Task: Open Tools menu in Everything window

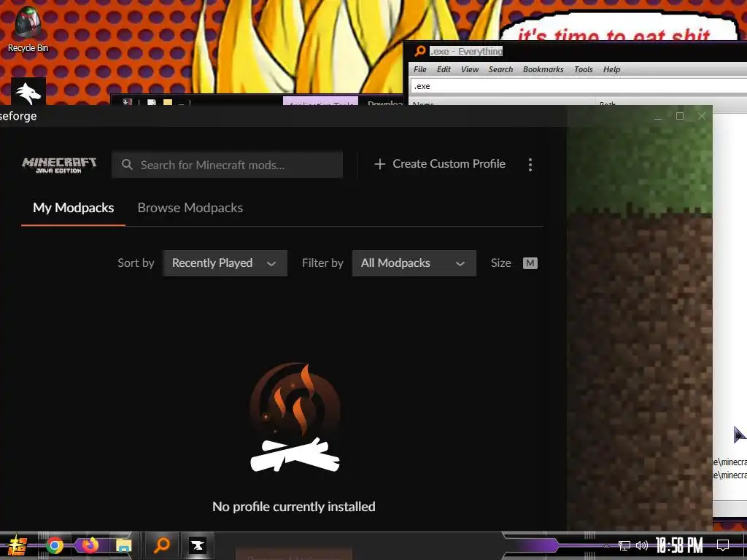Action: click(x=583, y=69)
